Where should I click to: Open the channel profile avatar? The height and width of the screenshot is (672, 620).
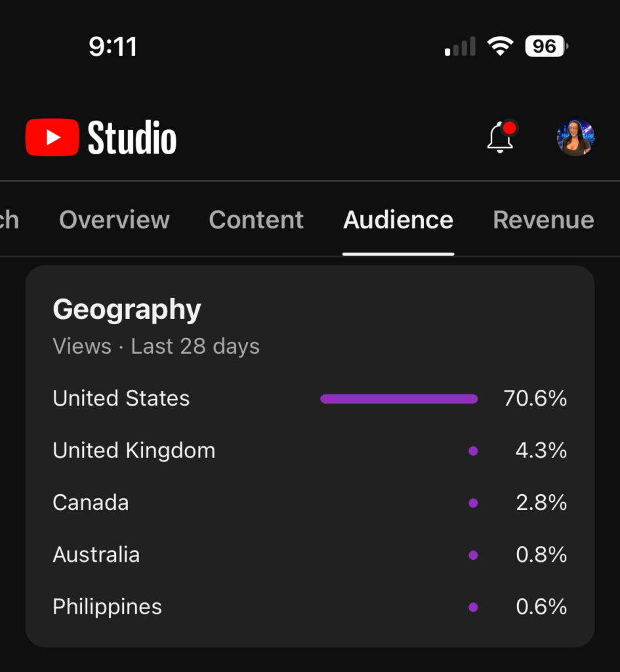coord(575,138)
